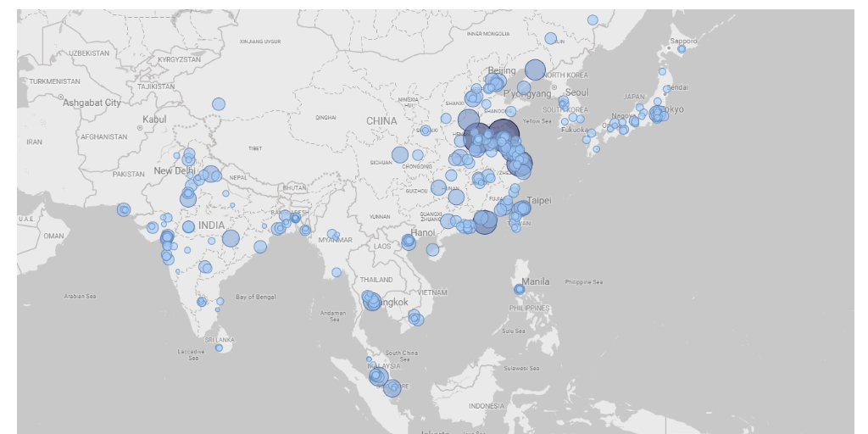Click the South China Sea label
Viewport: 868px width, 434px height.
pos(402,356)
